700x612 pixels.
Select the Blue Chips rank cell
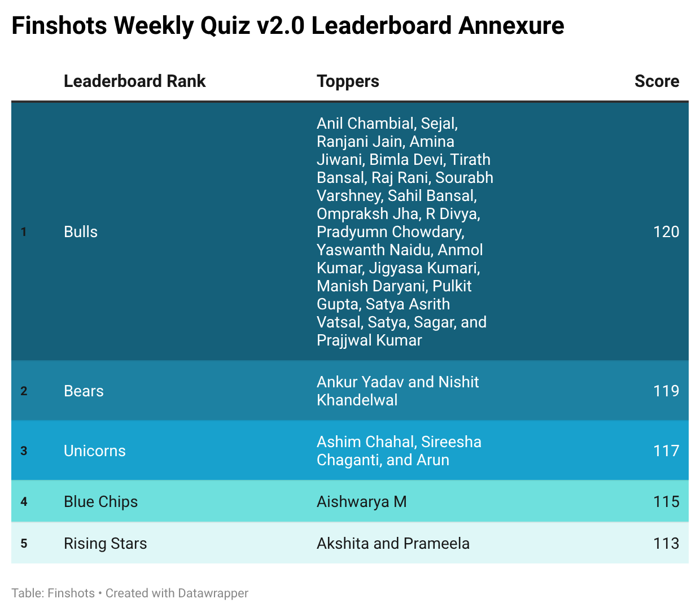(x=100, y=502)
